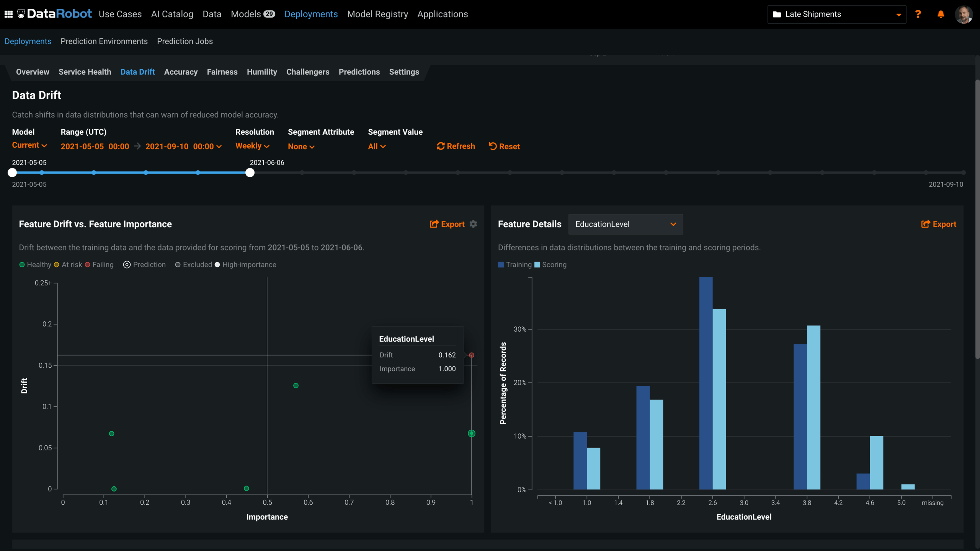Open the app grid launcher icon

pyautogui.click(x=8, y=14)
